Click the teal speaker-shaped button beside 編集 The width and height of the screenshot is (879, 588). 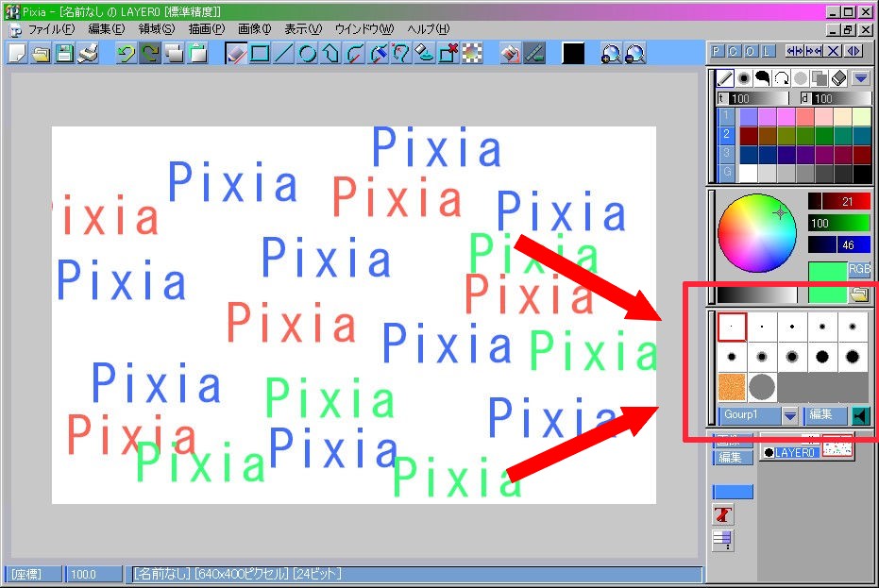[860, 416]
